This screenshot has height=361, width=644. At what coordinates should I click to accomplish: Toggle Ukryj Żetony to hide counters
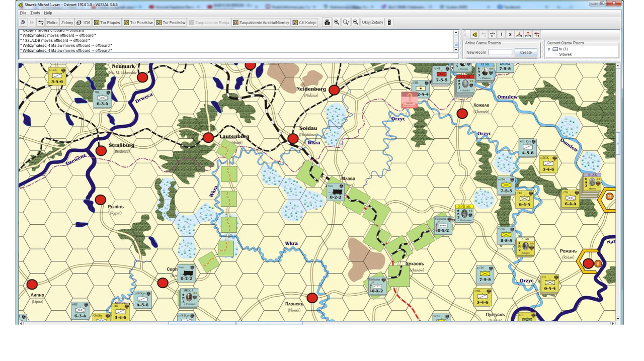coord(373,23)
